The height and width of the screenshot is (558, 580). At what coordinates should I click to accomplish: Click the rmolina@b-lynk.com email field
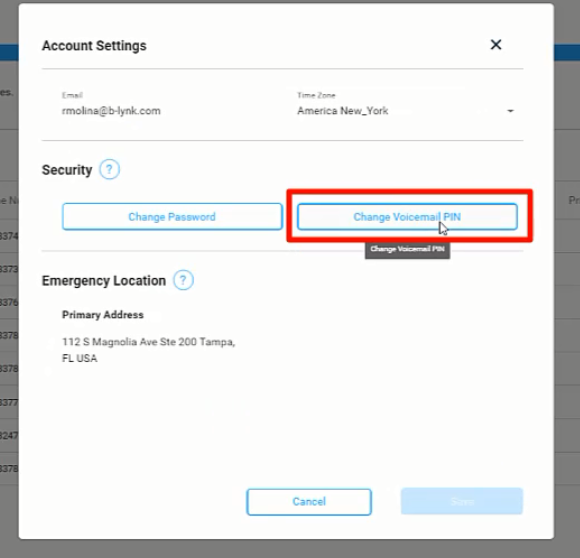[111, 111]
